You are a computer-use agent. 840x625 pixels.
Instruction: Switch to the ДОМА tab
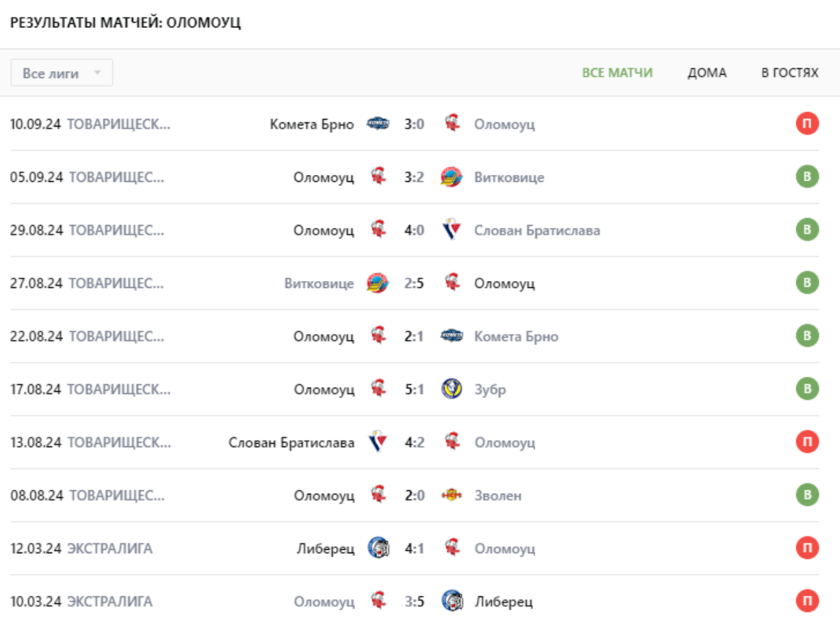pyautogui.click(x=706, y=72)
